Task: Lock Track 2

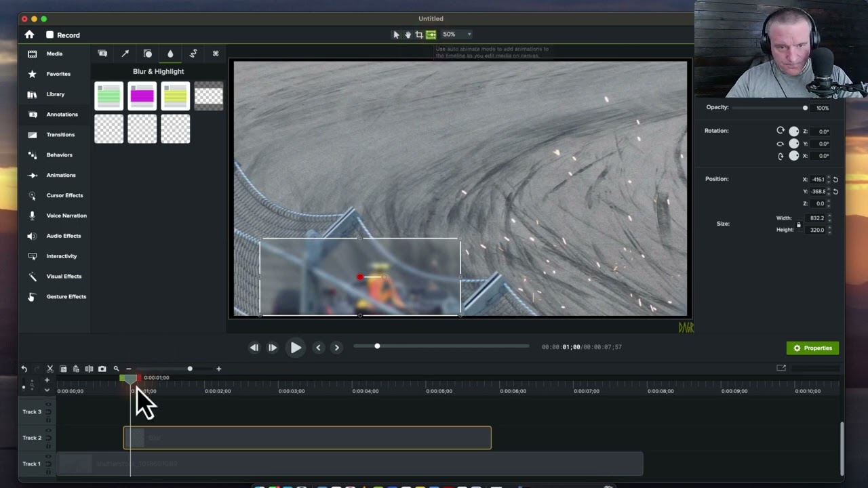Action: (x=48, y=446)
